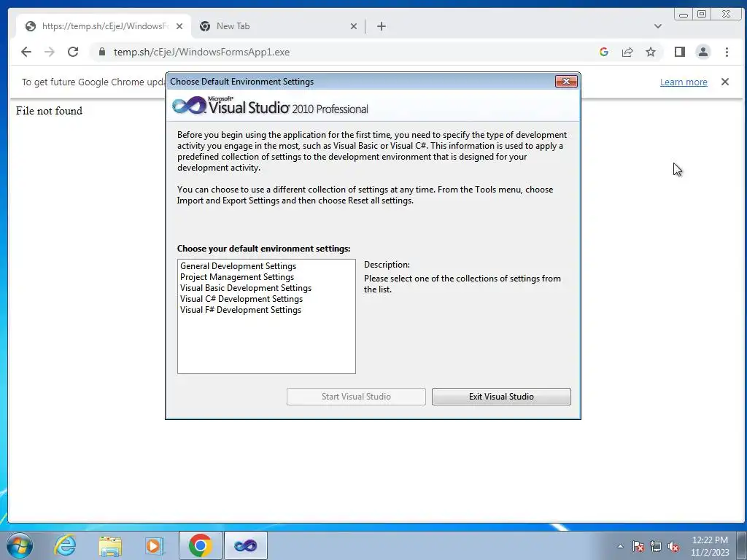Close the New Tab tab

coord(354,26)
